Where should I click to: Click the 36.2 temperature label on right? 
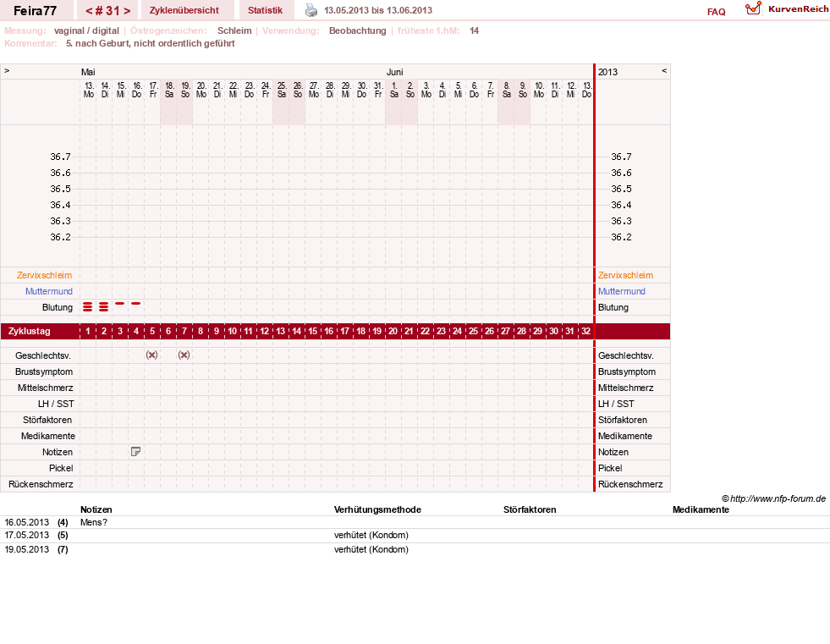(x=621, y=237)
